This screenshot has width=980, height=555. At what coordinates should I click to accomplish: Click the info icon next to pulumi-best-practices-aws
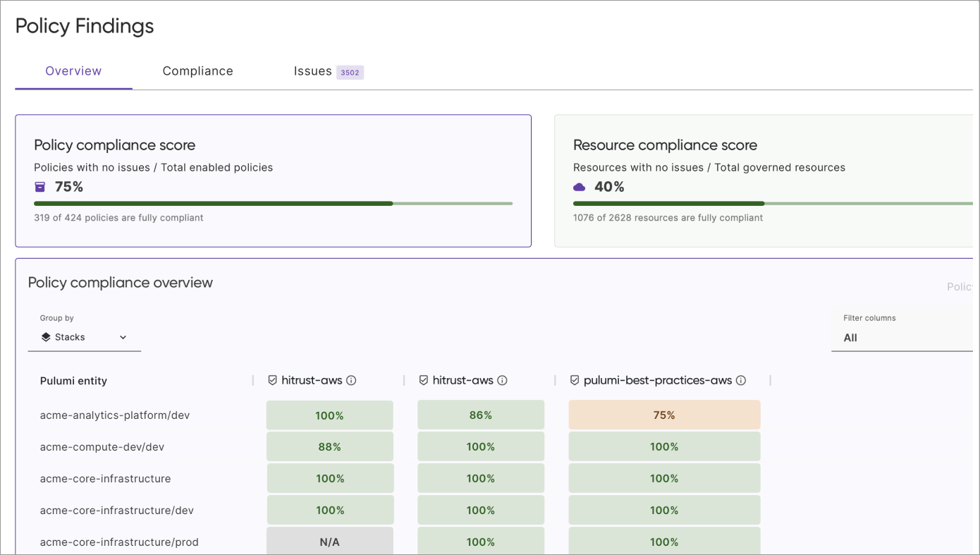(x=741, y=379)
